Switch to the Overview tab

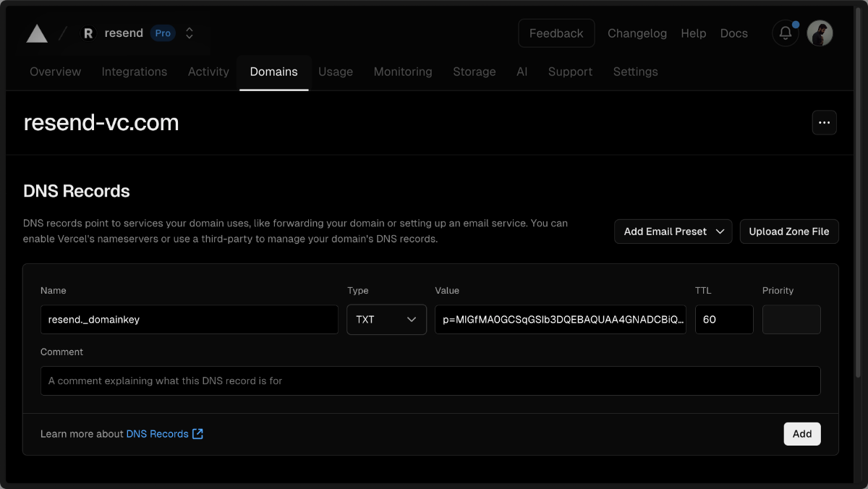tap(56, 72)
